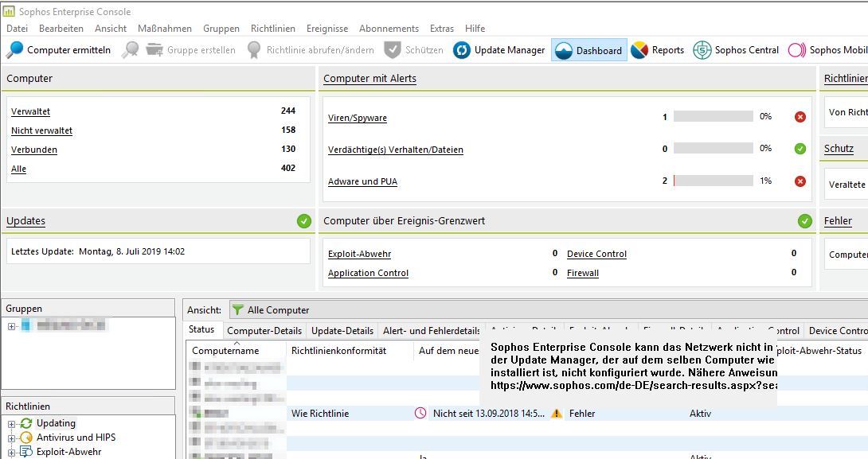Open Update Manager via its blue icon
Screen dimensions: 868x459
point(462,50)
